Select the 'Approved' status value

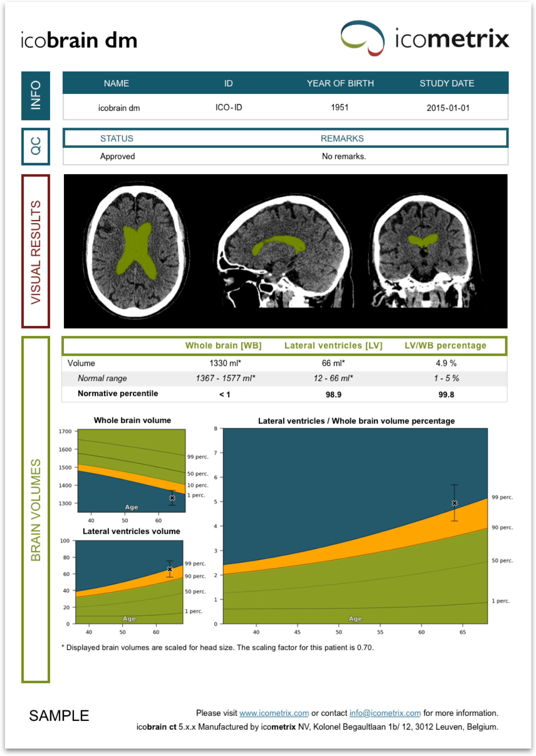pos(117,156)
